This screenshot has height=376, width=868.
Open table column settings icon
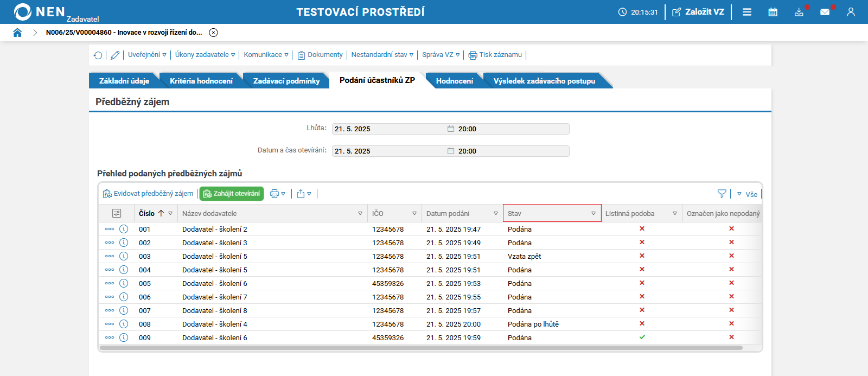click(x=117, y=213)
